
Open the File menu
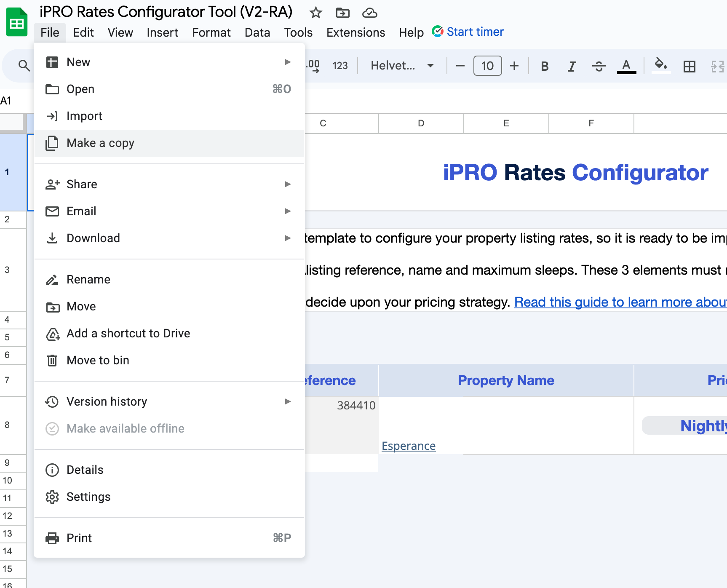[x=50, y=32]
